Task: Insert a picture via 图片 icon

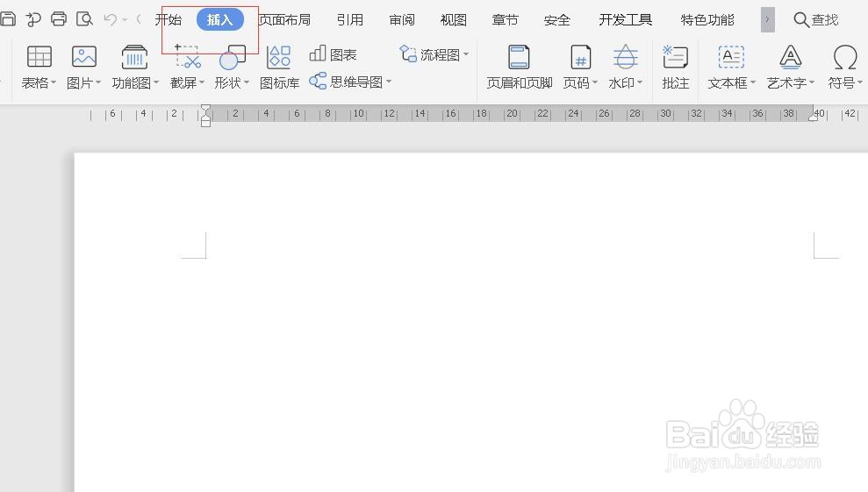Action: [84, 57]
